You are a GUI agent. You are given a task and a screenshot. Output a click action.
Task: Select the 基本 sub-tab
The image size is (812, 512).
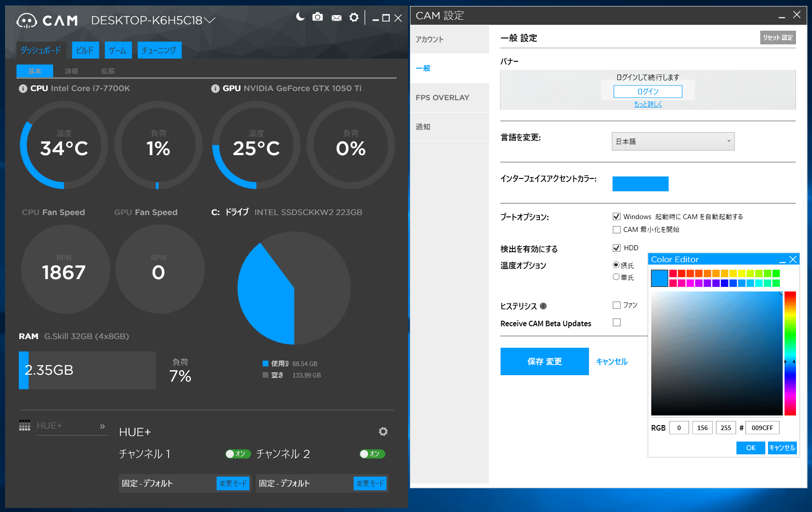coord(35,71)
